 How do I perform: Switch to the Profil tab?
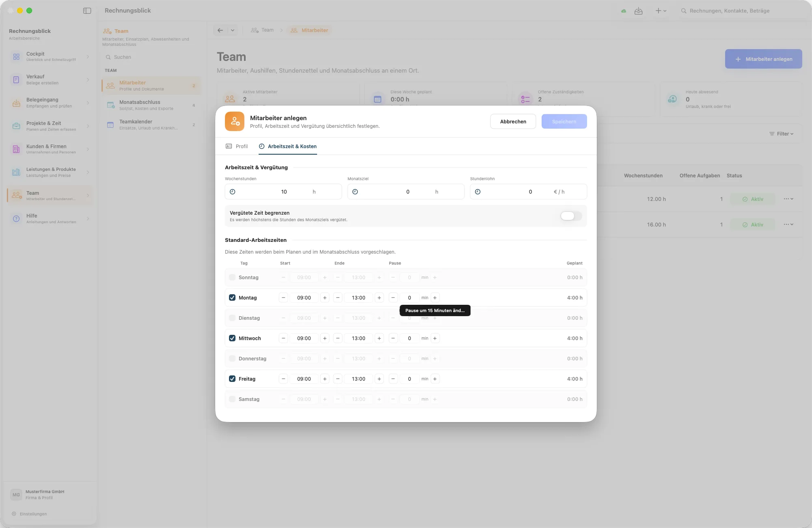(237, 146)
